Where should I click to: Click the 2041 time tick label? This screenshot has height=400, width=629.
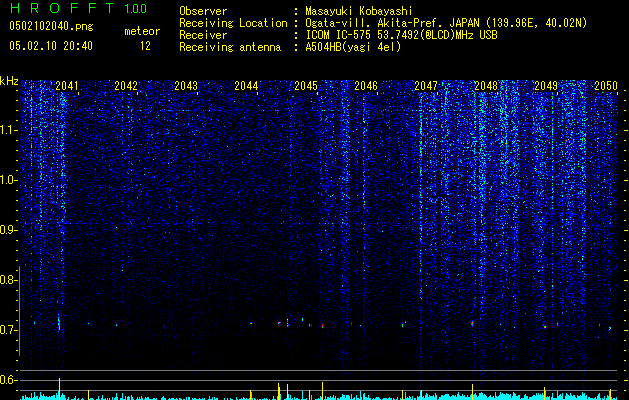67,86
